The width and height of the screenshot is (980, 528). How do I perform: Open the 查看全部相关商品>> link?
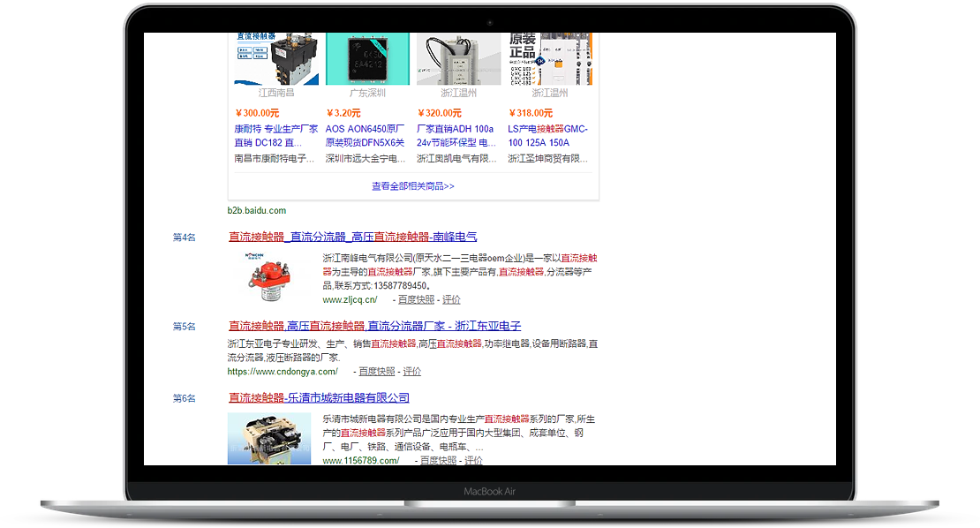(x=413, y=186)
